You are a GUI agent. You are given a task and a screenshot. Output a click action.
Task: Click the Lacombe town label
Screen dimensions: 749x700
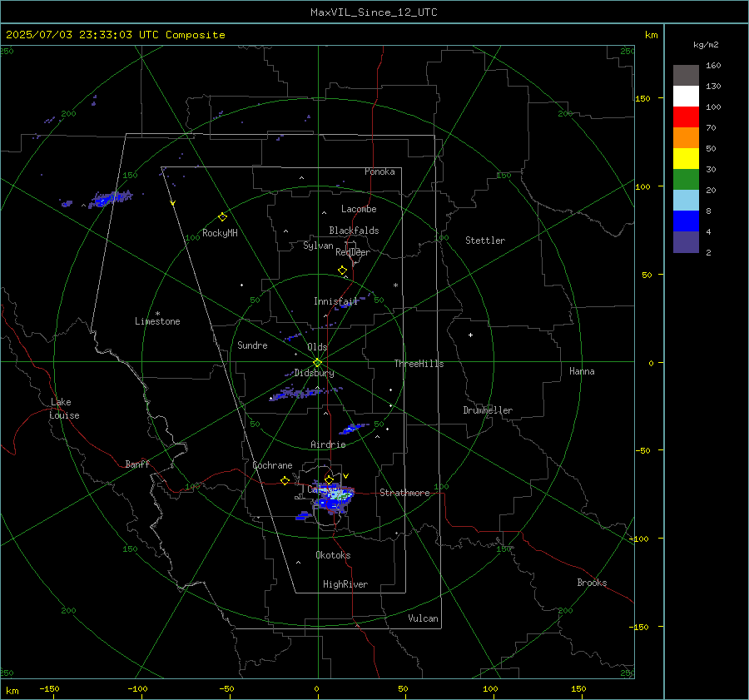359,209
